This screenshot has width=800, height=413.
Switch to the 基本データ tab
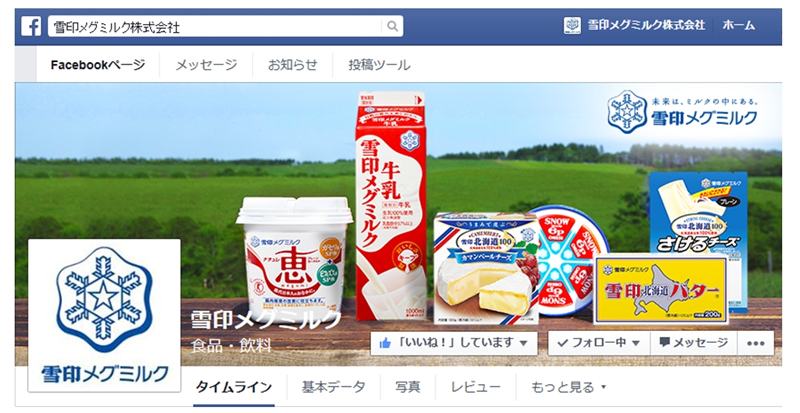point(333,387)
